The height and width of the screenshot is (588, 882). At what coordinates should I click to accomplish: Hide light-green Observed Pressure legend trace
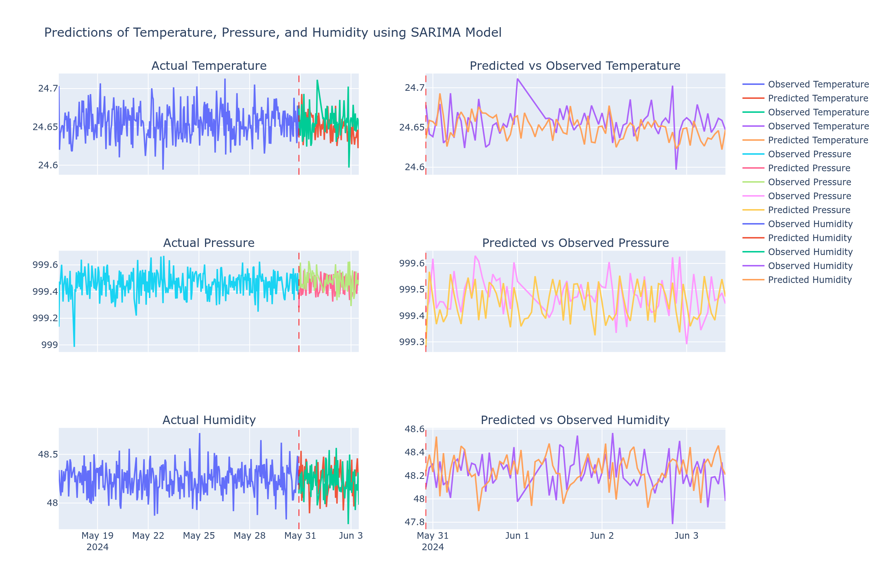809,182
